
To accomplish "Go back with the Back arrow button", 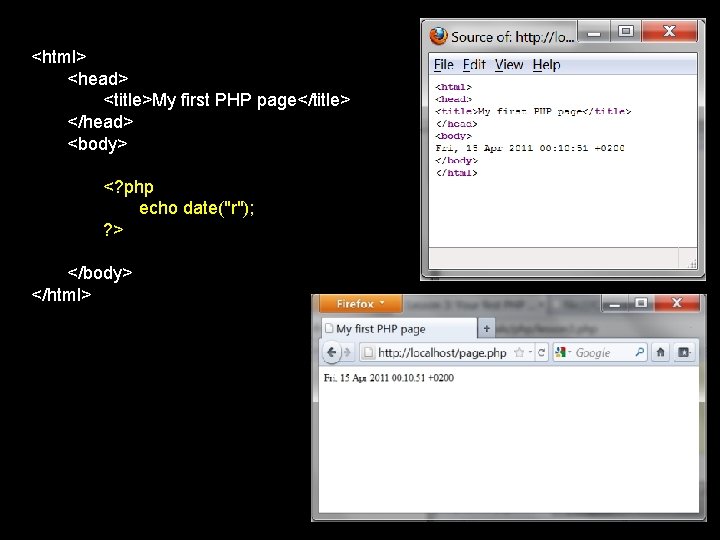I will [x=331, y=353].
